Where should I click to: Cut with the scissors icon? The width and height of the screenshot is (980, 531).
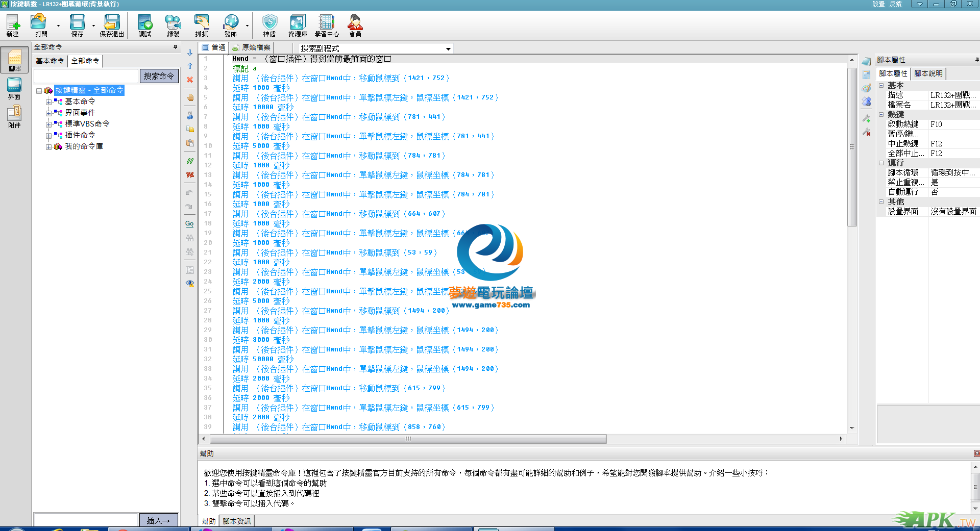coord(190,115)
